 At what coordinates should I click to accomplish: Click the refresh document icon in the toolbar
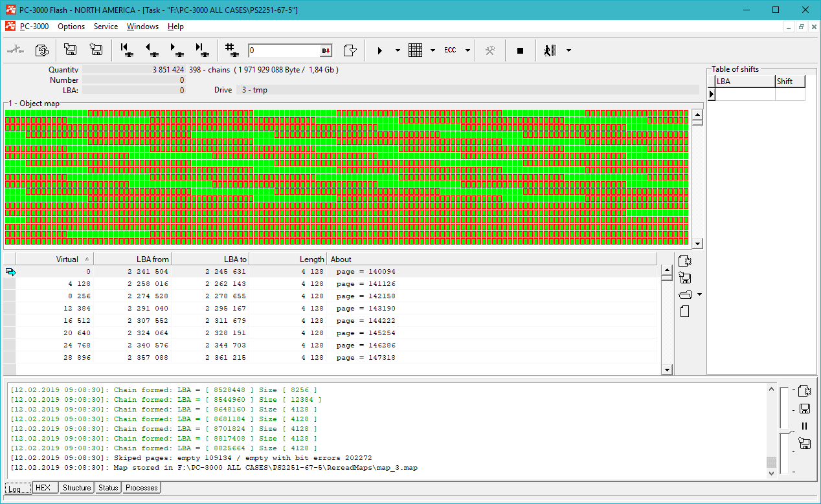(x=41, y=50)
